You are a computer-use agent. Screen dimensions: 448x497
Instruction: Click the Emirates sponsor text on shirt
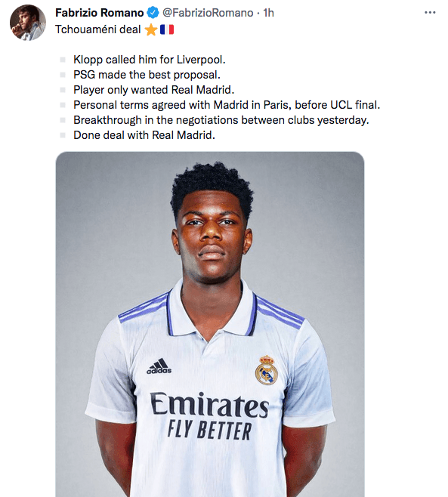point(209,405)
